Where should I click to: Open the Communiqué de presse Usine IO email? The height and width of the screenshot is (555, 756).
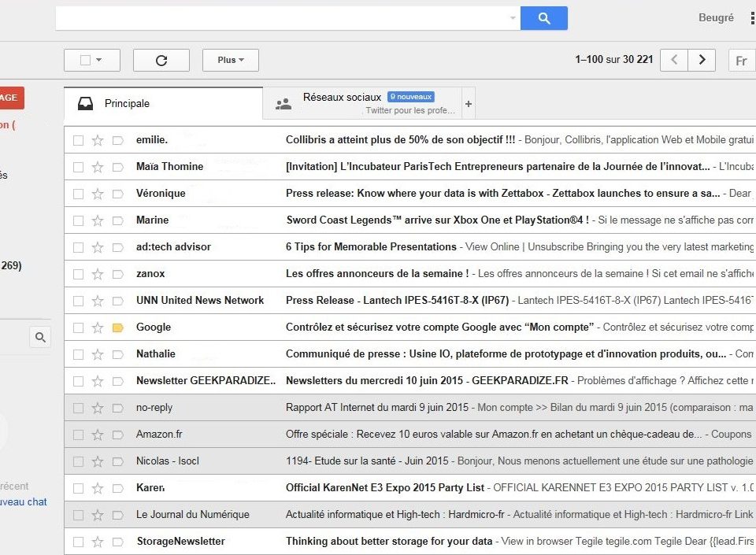[x=409, y=354]
